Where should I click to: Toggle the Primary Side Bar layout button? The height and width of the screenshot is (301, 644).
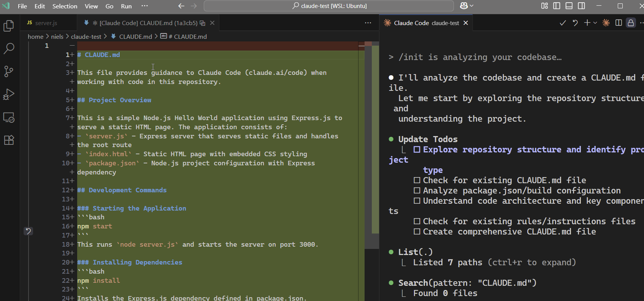click(557, 6)
